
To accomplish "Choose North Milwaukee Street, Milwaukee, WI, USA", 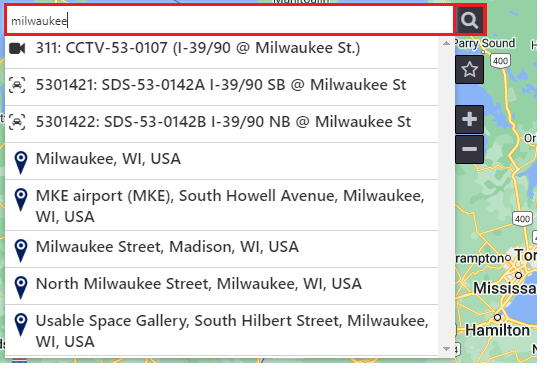I will 222,286.
